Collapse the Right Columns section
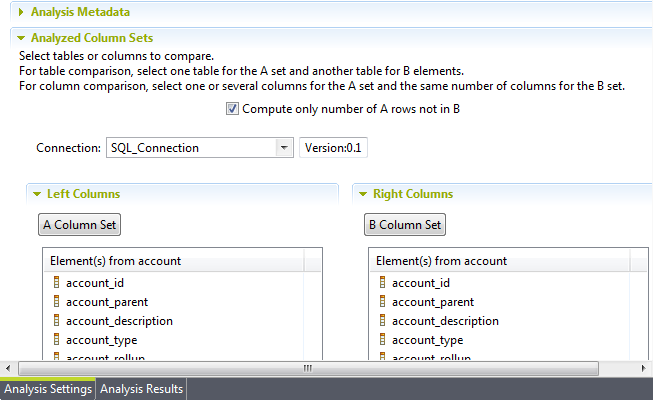Viewport: 653px width, 400px height. coord(363,194)
